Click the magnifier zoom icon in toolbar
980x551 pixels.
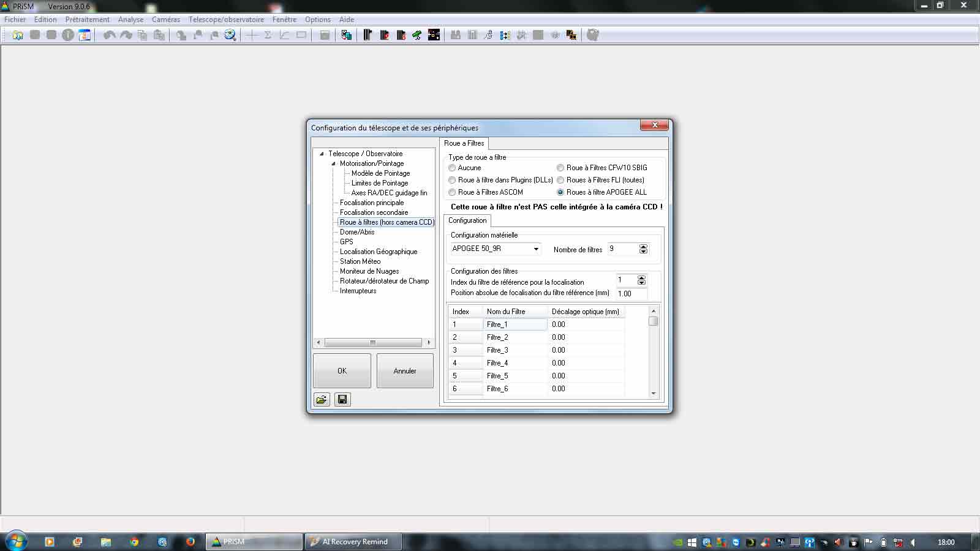coord(230,36)
